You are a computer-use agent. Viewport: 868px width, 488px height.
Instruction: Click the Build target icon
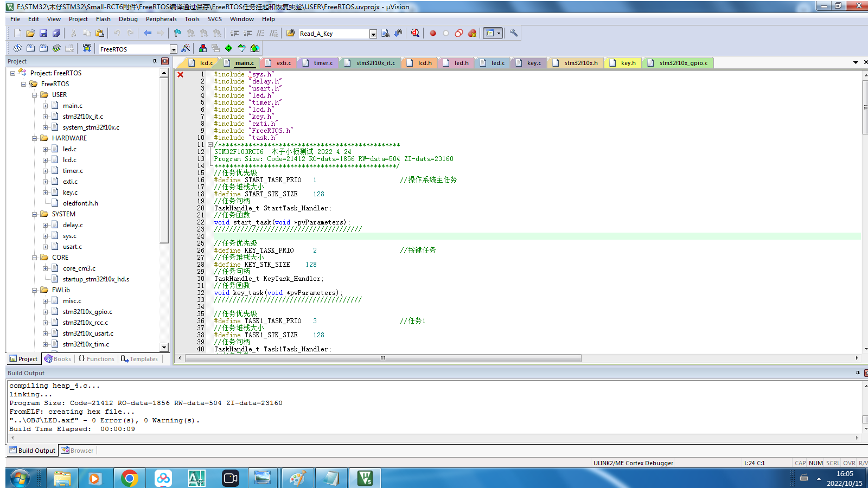click(30, 48)
